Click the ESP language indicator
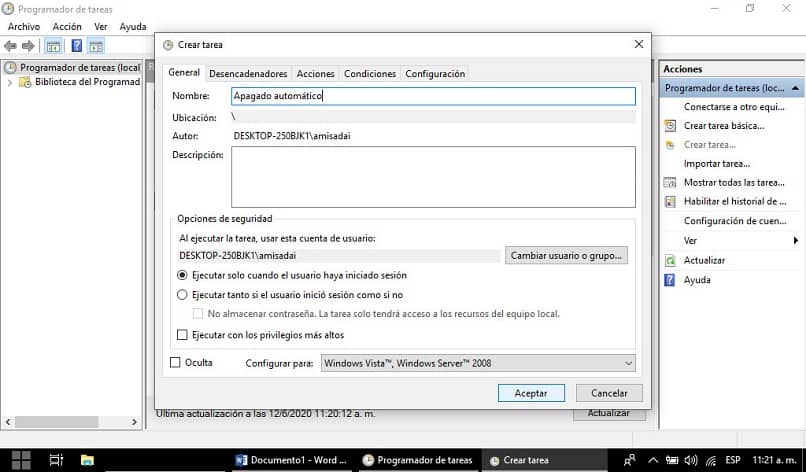 point(733,460)
